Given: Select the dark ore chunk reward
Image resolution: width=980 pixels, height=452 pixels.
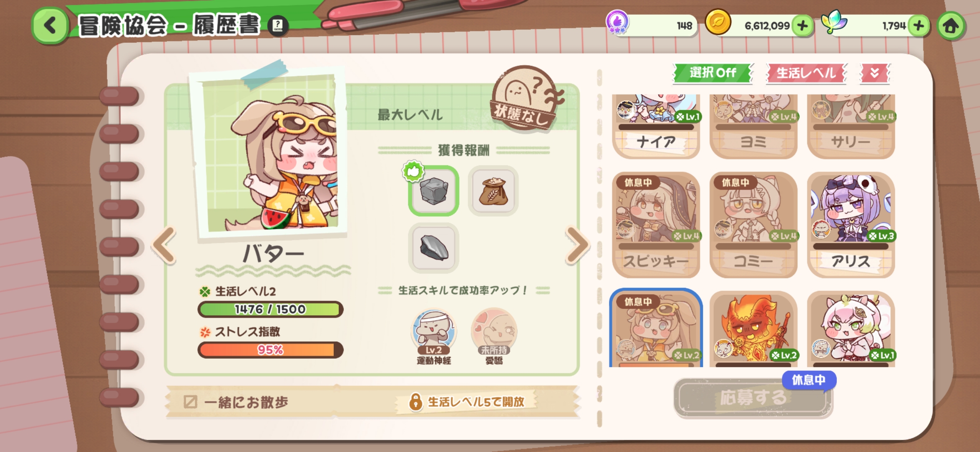Looking at the screenshot, I should (434, 248).
